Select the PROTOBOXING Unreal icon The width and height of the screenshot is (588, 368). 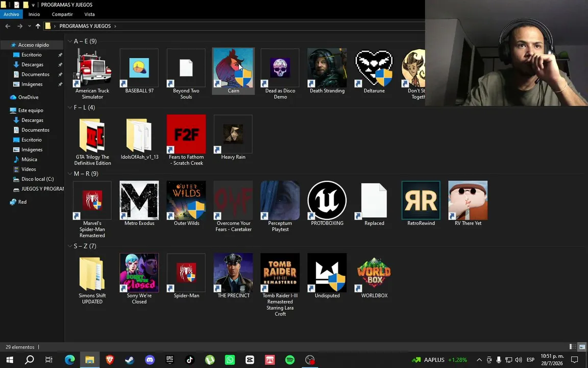coord(327,203)
